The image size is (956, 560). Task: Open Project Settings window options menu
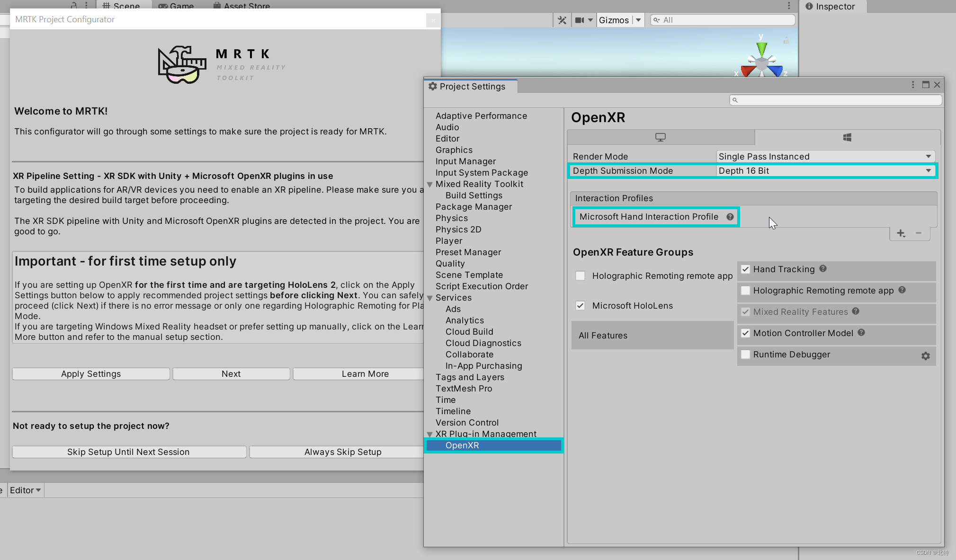tap(913, 85)
